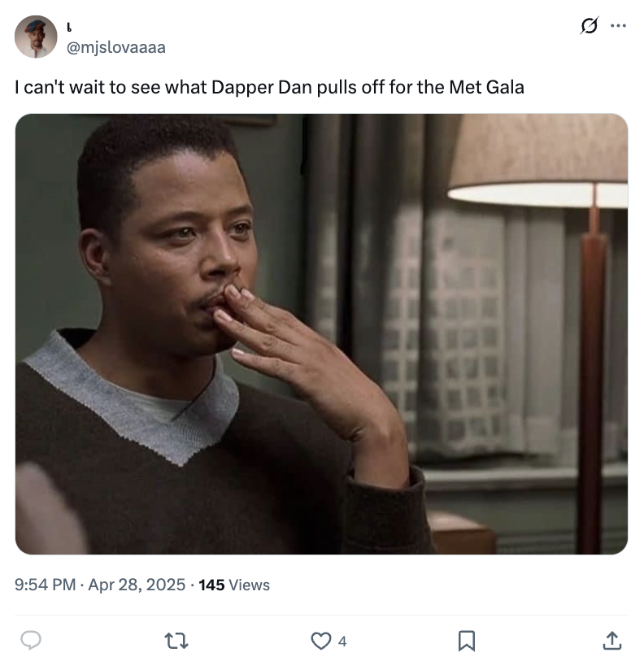
Task: Click the like count number 4
Action: point(342,642)
